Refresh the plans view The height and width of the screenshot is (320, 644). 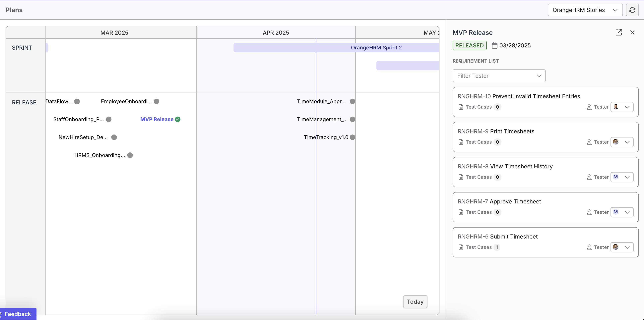pos(632,10)
